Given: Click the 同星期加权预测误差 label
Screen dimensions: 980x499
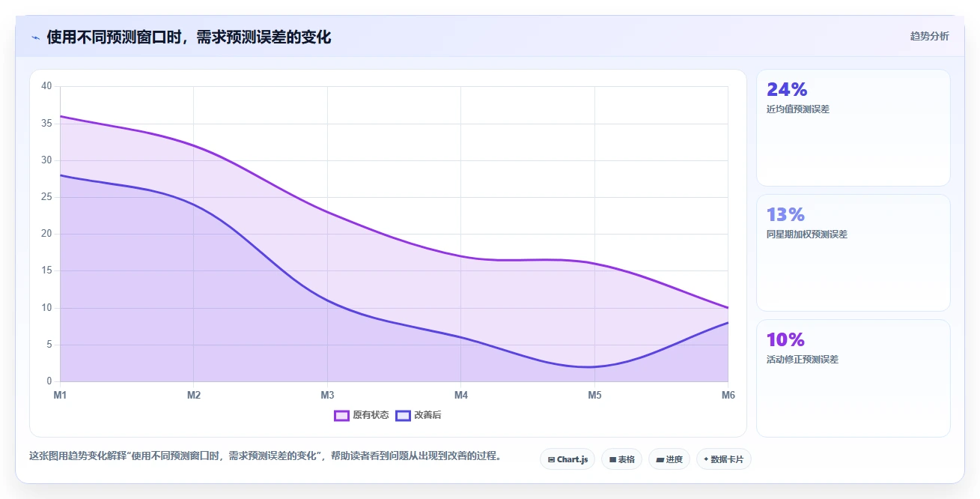Looking at the screenshot, I should point(807,235).
